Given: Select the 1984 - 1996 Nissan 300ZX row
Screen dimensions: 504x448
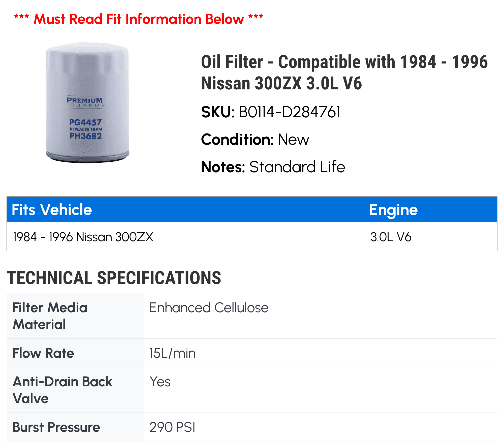Looking at the screenshot, I should pyautogui.click(x=252, y=237).
